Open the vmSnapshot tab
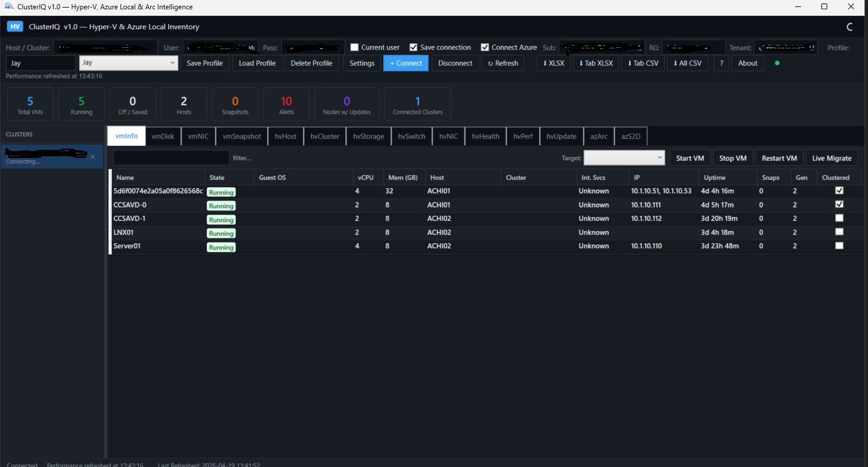The image size is (868, 467). coord(241,136)
